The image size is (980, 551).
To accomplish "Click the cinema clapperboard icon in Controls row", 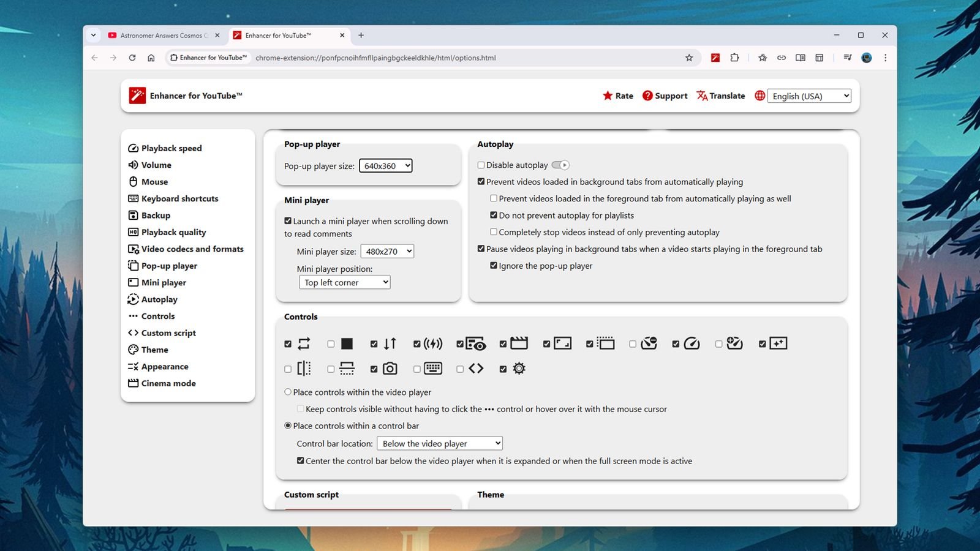I will 519,343.
